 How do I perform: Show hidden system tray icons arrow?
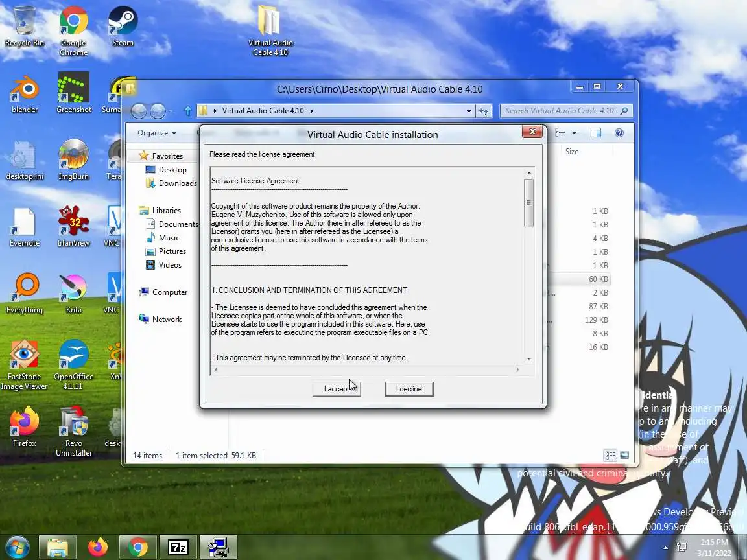(x=665, y=548)
